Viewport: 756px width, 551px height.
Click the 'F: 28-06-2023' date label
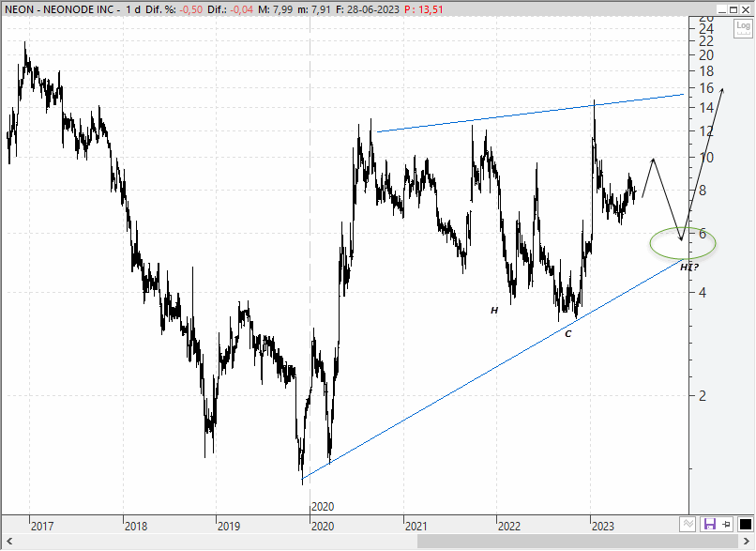coord(368,9)
